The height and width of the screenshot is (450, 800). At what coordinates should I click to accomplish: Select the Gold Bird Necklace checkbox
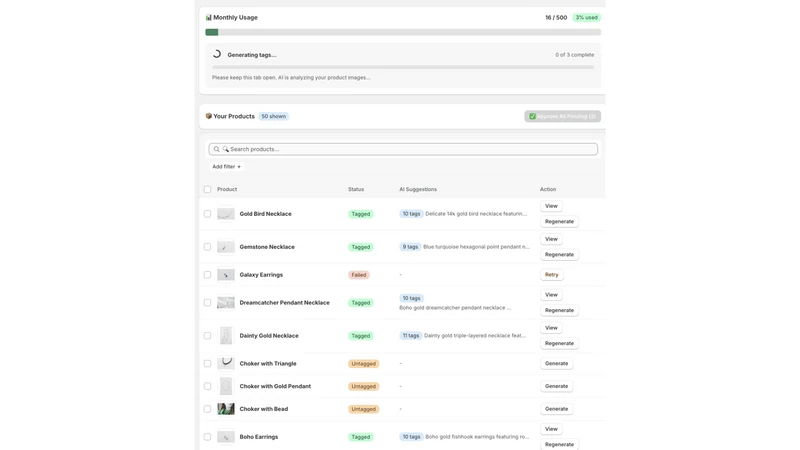coord(207,214)
